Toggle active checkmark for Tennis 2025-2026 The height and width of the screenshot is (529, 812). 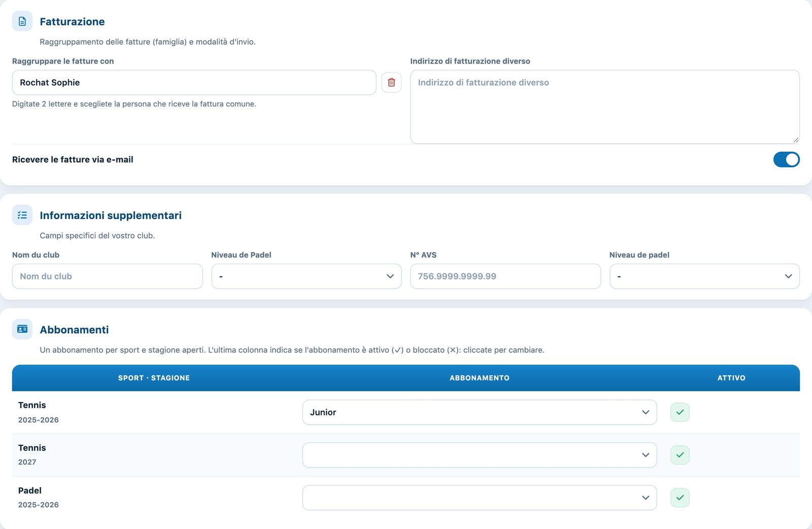(x=680, y=412)
